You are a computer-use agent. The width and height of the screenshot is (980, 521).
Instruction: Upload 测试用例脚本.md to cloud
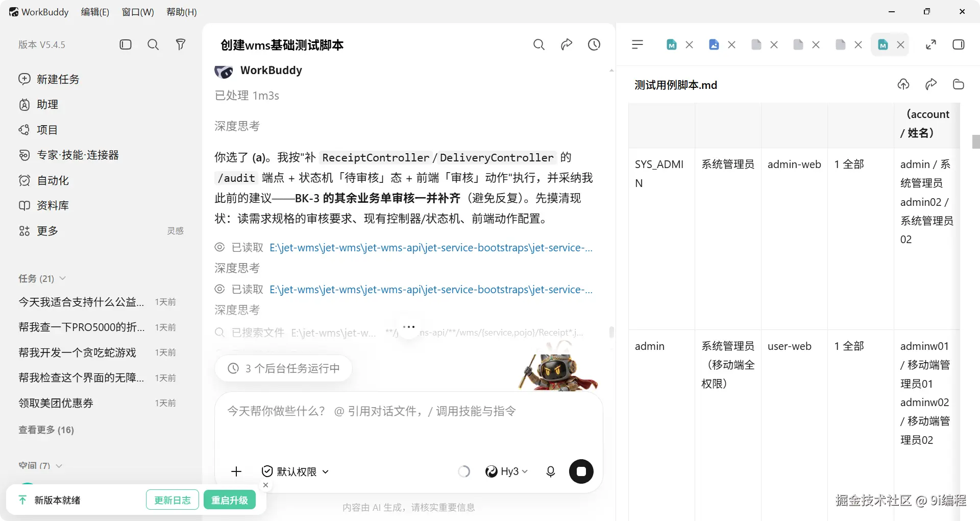click(x=903, y=84)
